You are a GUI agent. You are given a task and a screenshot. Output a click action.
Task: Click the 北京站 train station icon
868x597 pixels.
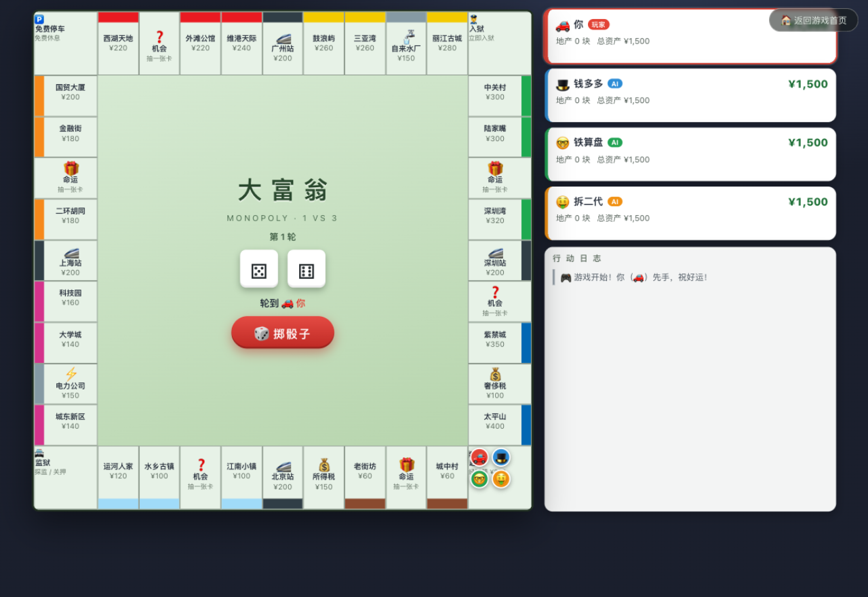pyautogui.click(x=283, y=466)
